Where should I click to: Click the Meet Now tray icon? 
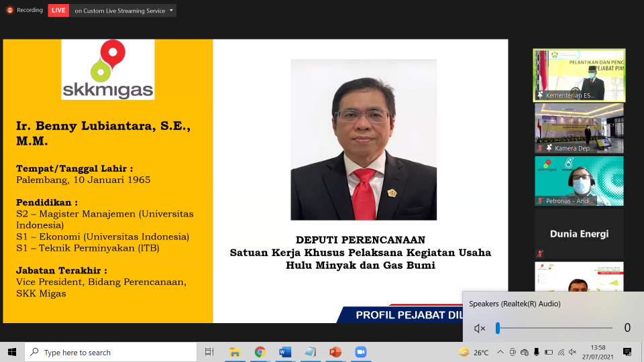[x=513, y=352]
